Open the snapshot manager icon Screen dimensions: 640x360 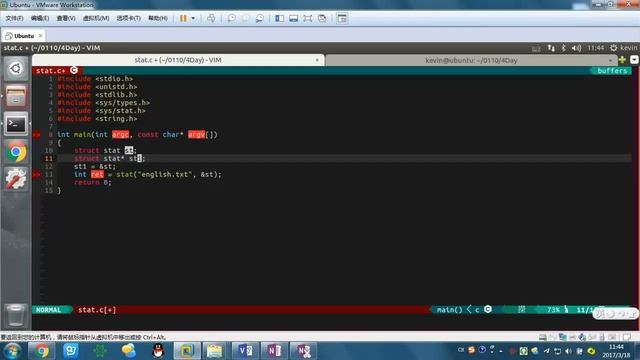[259, 18]
